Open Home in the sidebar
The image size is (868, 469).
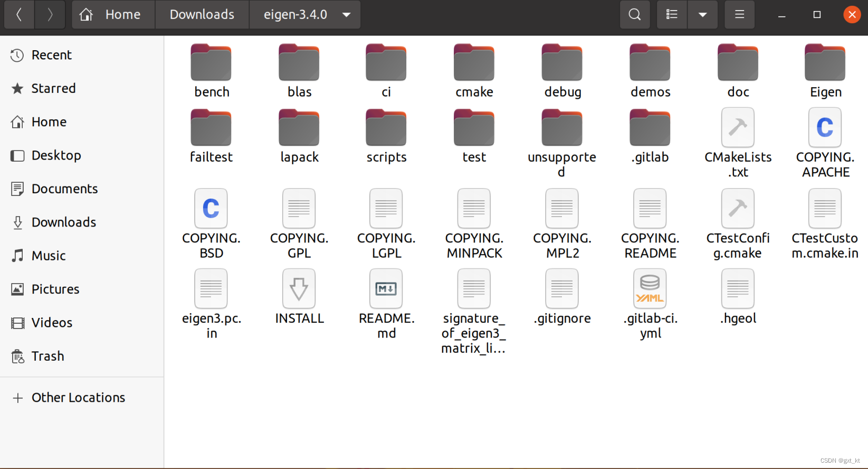(x=82, y=122)
